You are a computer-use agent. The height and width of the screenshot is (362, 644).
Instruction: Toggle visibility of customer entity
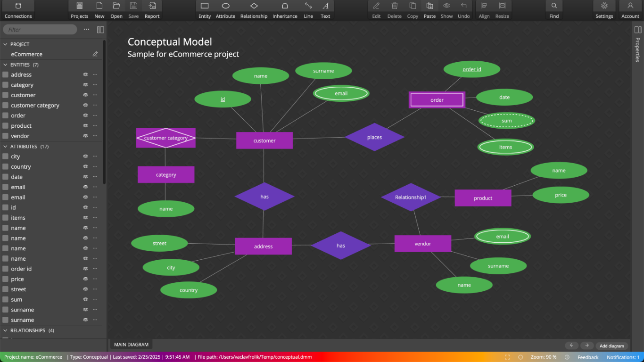(86, 95)
